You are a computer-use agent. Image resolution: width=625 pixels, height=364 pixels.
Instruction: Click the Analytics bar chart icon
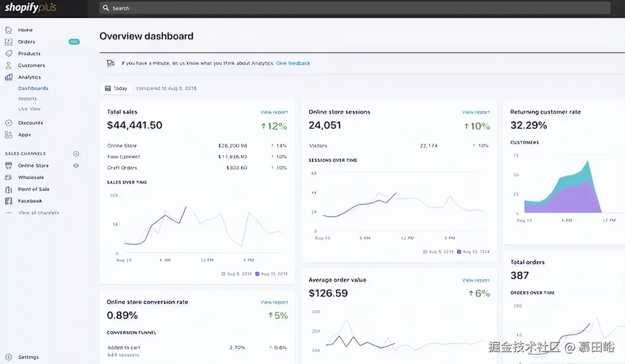(8, 77)
